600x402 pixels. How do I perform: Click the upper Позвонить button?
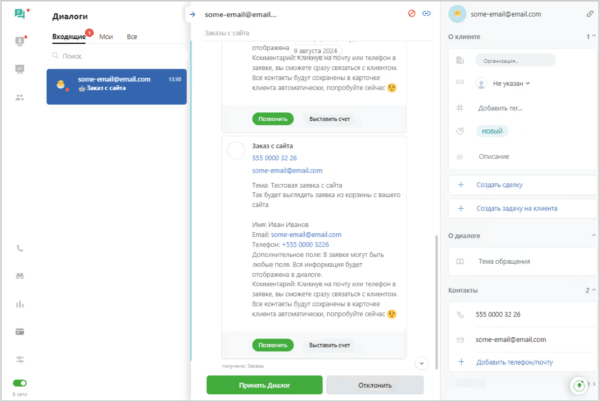tap(273, 119)
